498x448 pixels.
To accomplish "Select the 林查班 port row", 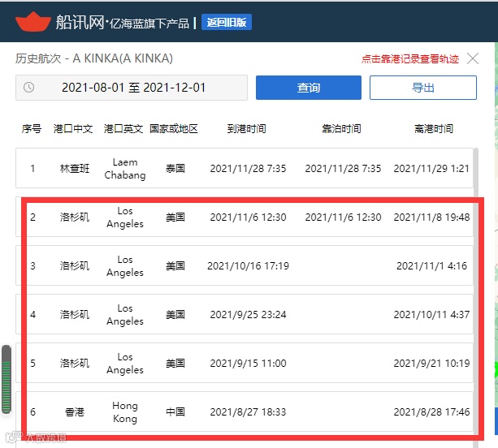I will (245, 168).
